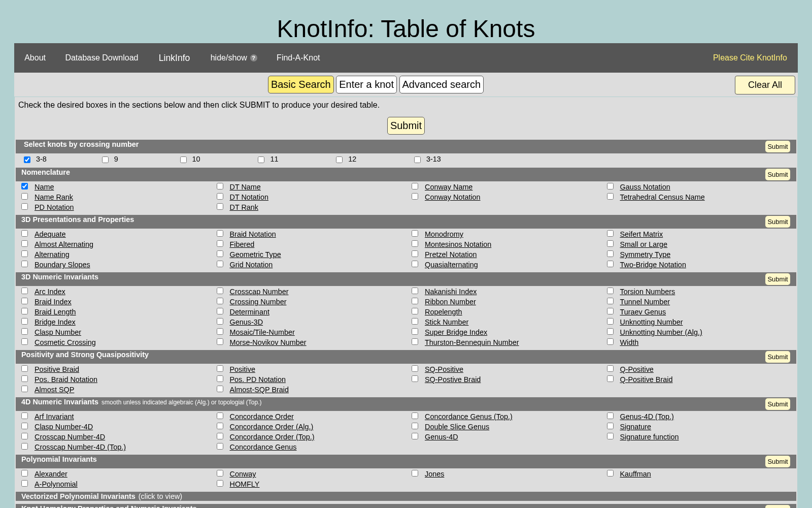Open the Kauffman polynomial link
Viewport: 812px width, 508px height.
coord(635,474)
